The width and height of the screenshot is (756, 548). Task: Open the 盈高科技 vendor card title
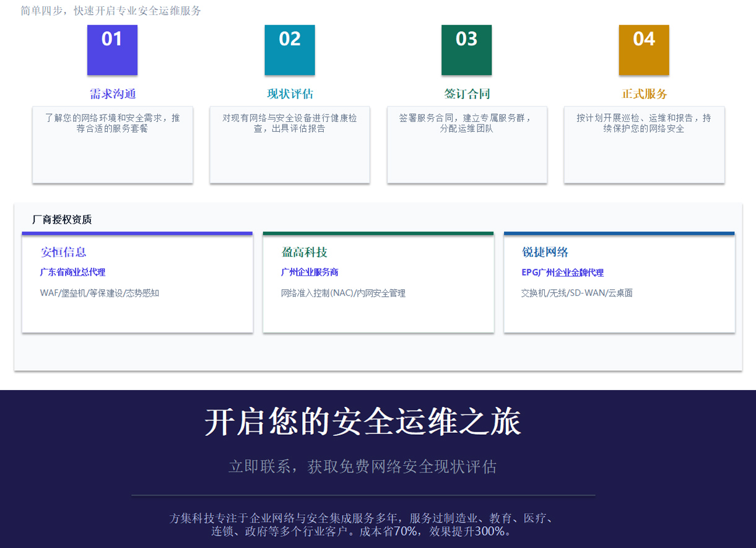point(304,252)
